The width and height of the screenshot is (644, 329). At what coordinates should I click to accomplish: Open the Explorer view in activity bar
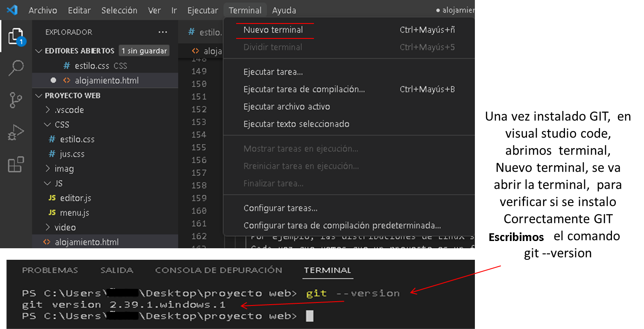coord(16,37)
